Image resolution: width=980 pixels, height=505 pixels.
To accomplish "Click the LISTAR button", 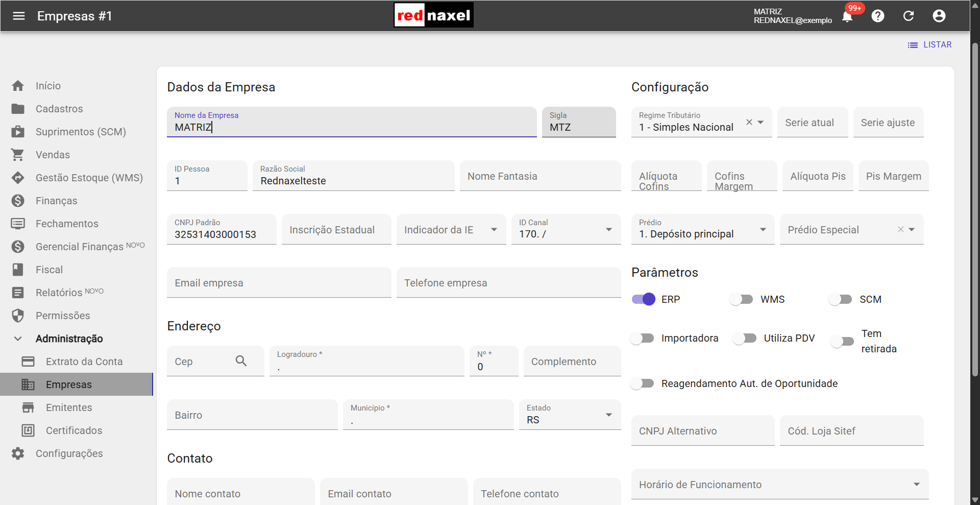I will [x=929, y=45].
